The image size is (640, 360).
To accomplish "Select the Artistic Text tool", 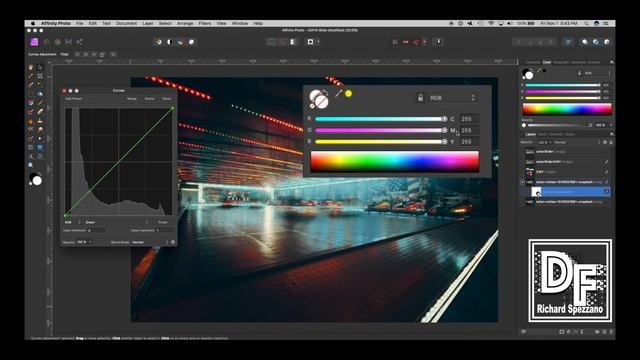I will [x=31, y=156].
